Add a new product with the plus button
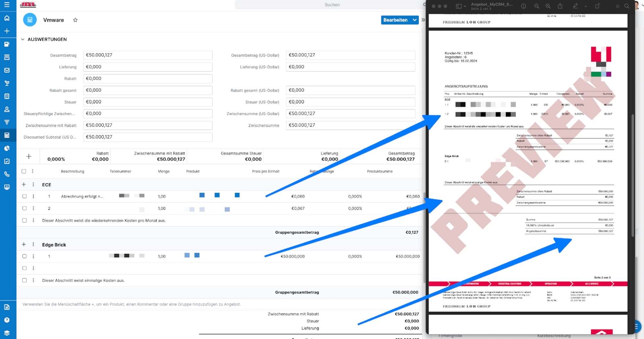Viewport: 644px width, 339px height. coord(29,156)
